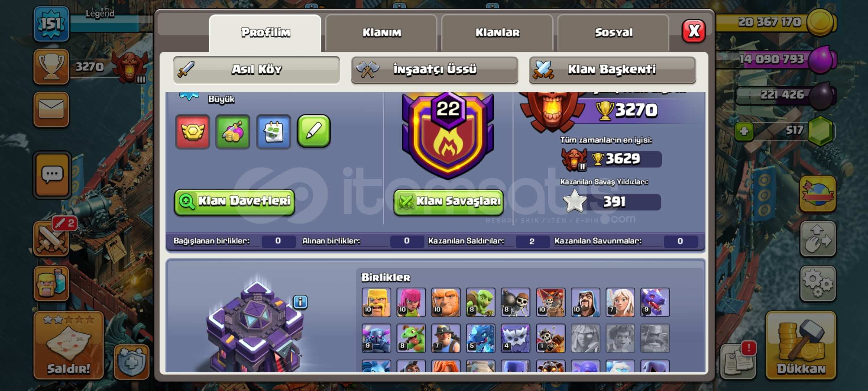Viewport: 868px width, 391px height.
Task: Click the Klan Davetleri button
Action: [234, 202]
